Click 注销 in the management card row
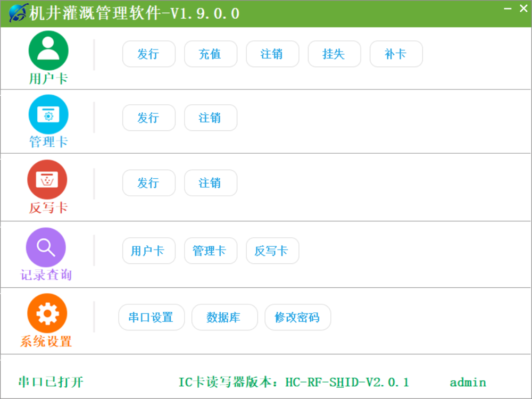 point(211,118)
